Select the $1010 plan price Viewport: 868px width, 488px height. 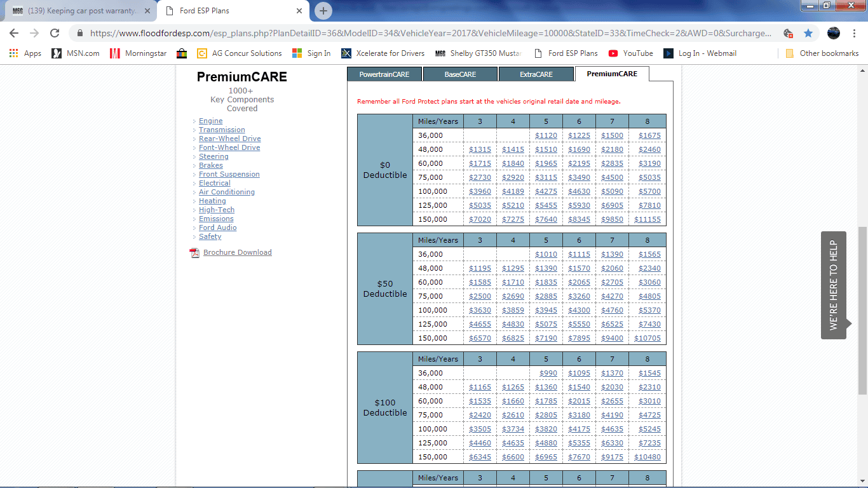[546, 254]
